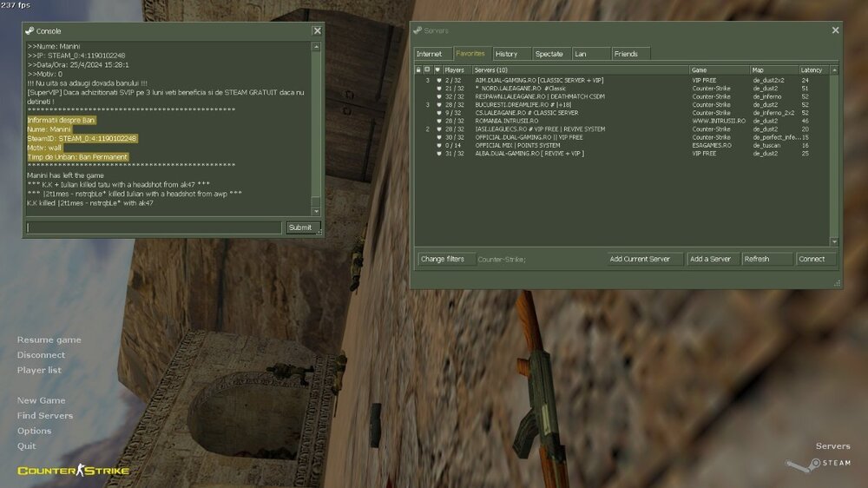The image size is (868, 488).
Task: Click the password lock column header icon
Action: tap(418, 69)
